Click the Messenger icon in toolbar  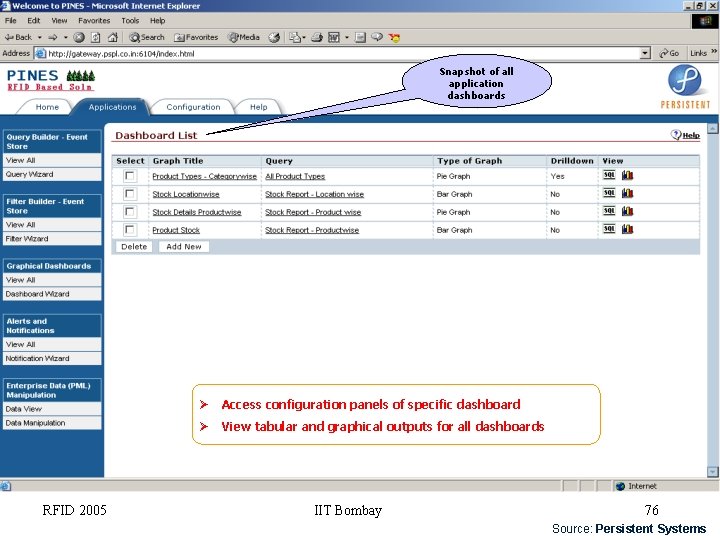(x=394, y=37)
